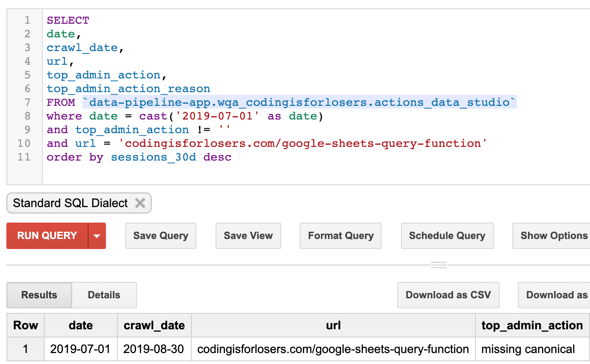Select the 'missing canonical' result cell
This screenshot has width=590, height=364.
point(528,349)
